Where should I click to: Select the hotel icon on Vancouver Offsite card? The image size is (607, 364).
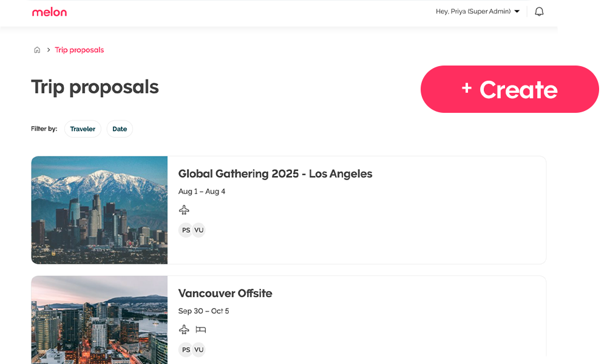[x=200, y=329]
